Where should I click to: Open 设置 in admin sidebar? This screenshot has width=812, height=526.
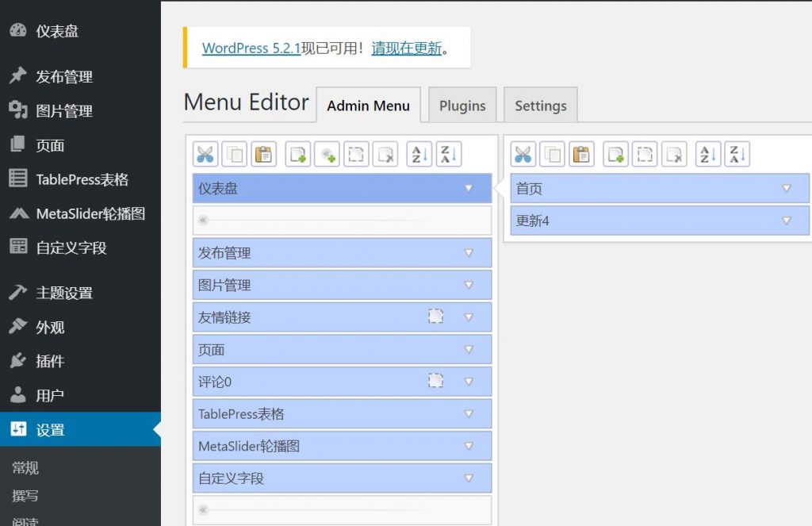(x=80, y=430)
